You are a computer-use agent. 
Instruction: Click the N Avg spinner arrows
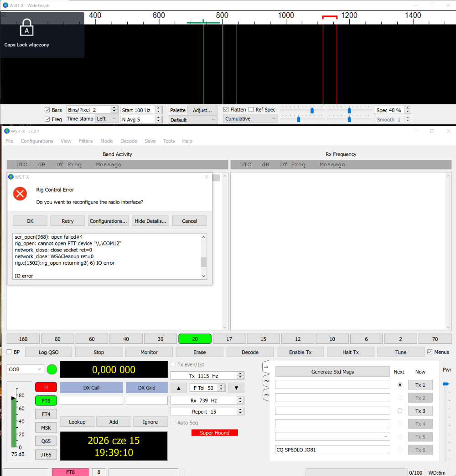[158, 119]
